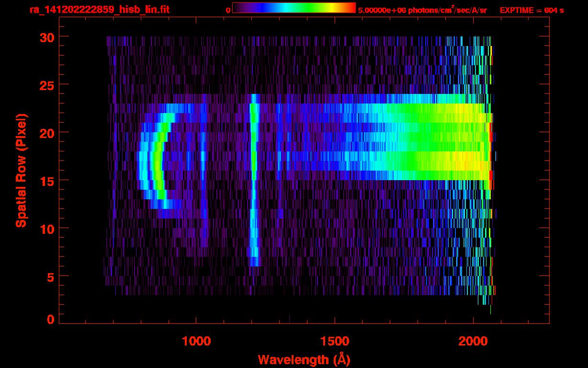The height and width of the screenshot is (368, 588).
Task: Click the 15 spatial row tick label
Action: click(46, 181)
